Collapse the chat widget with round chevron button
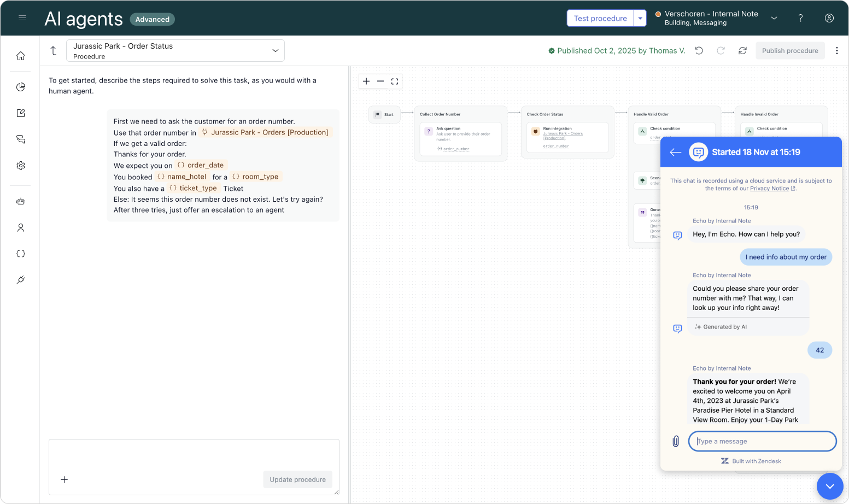This screenshot has width=849, height=504. 830,486
